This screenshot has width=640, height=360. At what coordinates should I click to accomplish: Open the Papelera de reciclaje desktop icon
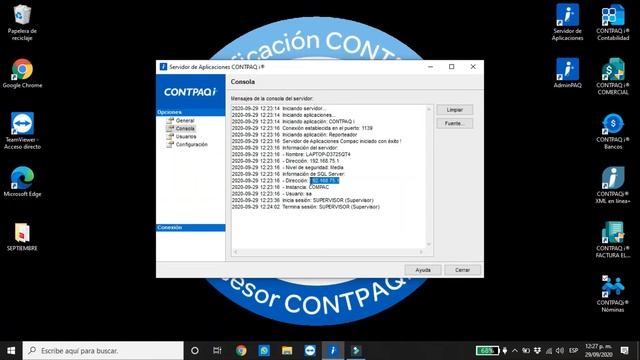pos(22,22)
